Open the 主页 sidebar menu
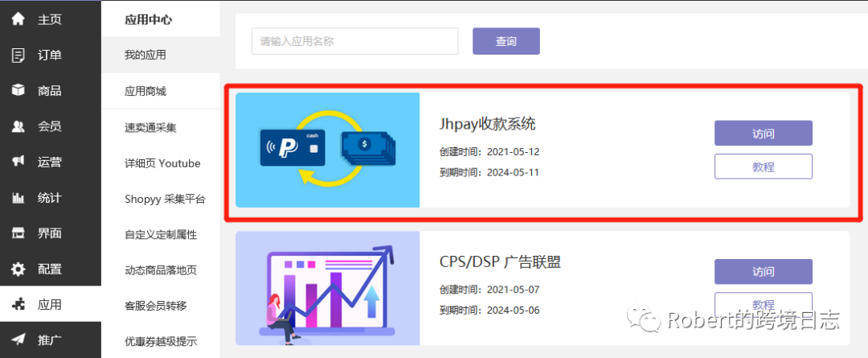The image size is (868, 358). 51,19
